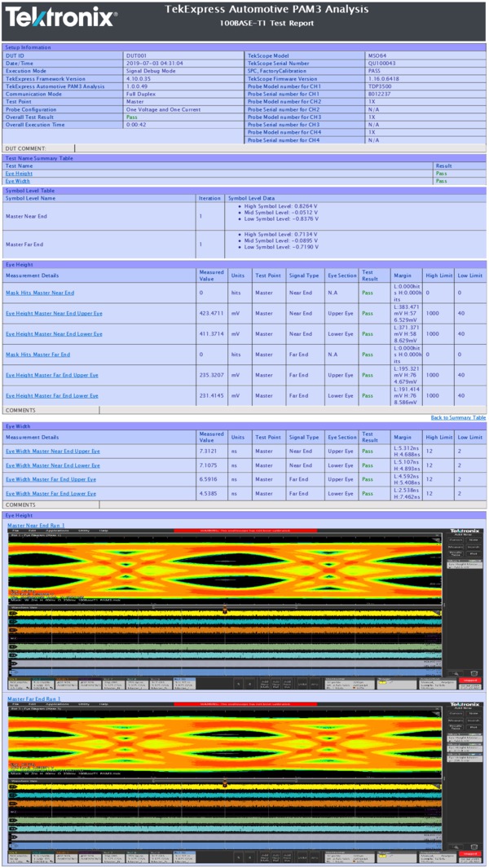The image size is (489, 868).
Task: Jump back using the Back to Summary Table link
Action: (x=458, y=417)
